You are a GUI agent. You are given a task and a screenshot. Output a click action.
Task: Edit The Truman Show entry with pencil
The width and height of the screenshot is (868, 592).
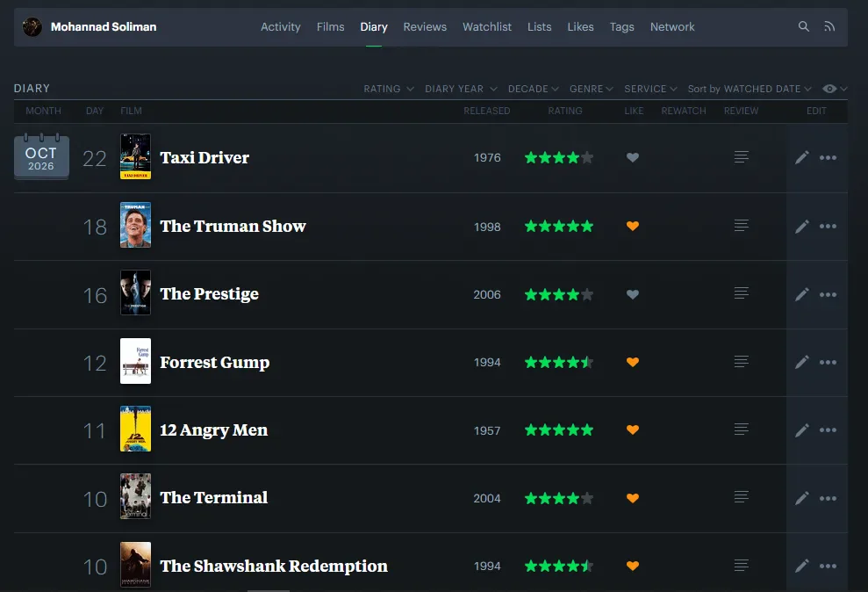coord(801,227)
